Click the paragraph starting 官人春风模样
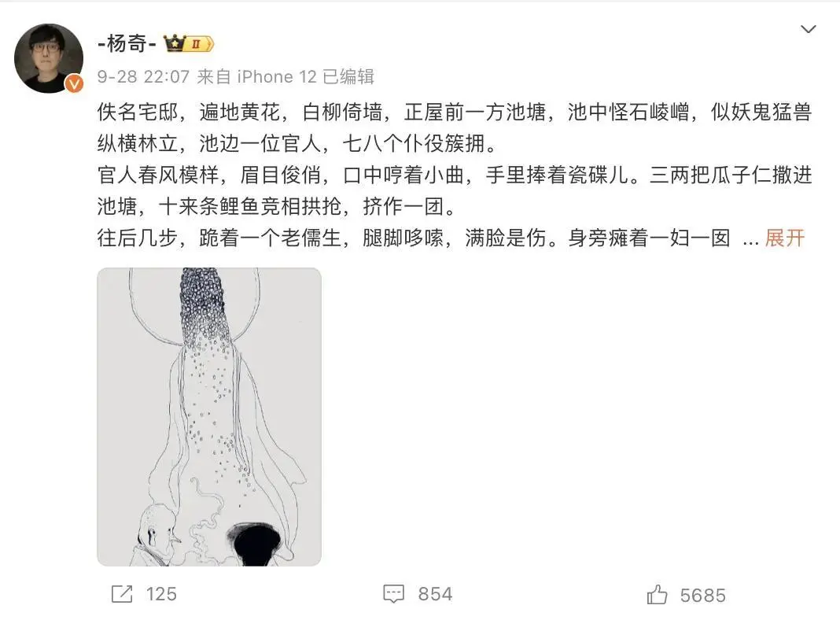The width and height of the screenshot is (840, 620). coord(455,190)
